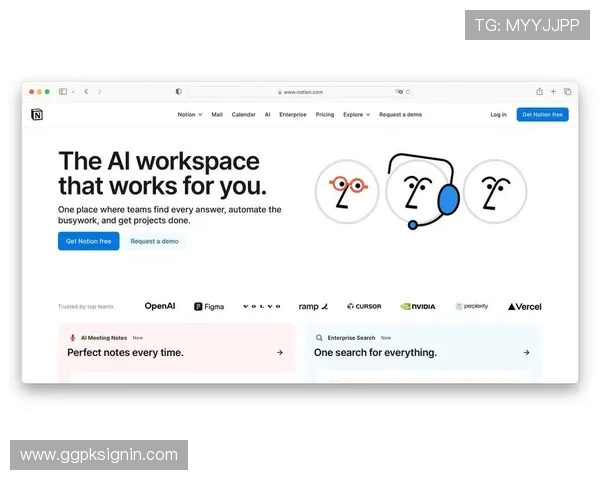Click the arrow on Enterprise Search card

tap(526, 352)
